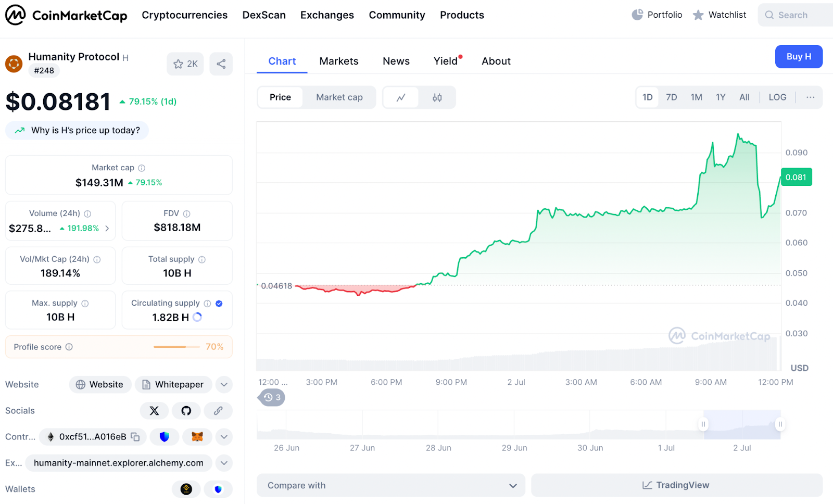Expand the Contracts row chevron
Image resolution: width=833 pixels, height=504 pixels.
(x=224, y=437)
